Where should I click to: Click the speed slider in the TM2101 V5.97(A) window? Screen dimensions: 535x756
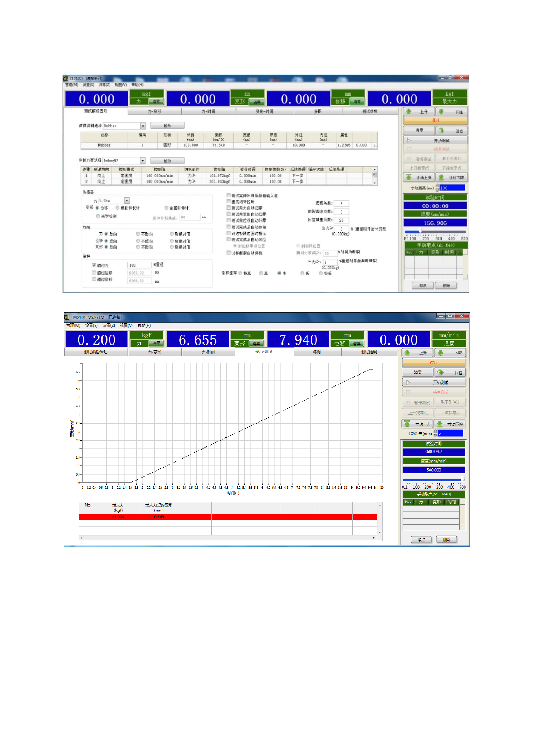coord(434,479)
